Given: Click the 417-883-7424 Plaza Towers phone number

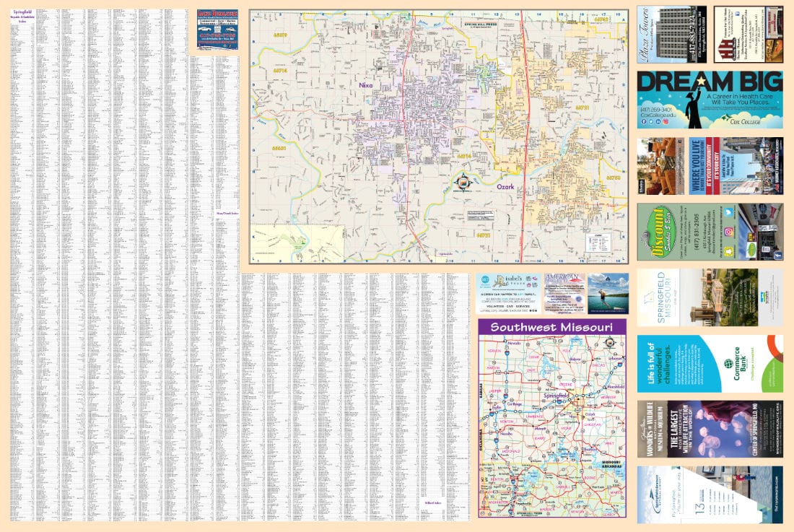Looking at the screenshot, I should (x=693, y=35).
